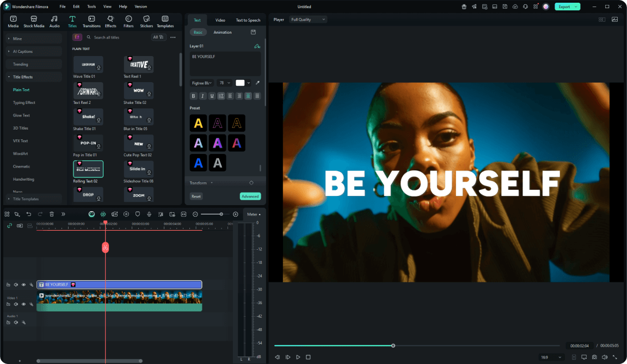Take a snapshot with the camera icon
Screen dimensions: 627x364
[x=594, y=357]
